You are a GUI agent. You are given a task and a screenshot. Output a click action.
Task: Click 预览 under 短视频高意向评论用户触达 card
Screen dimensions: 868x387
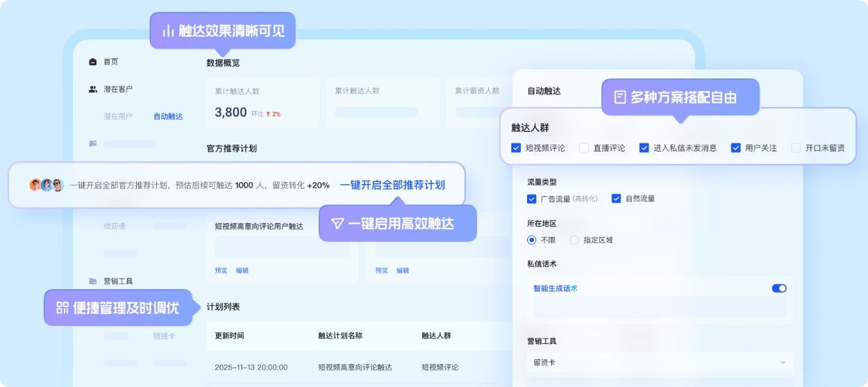pyautogui.click(x=221, y=271)
